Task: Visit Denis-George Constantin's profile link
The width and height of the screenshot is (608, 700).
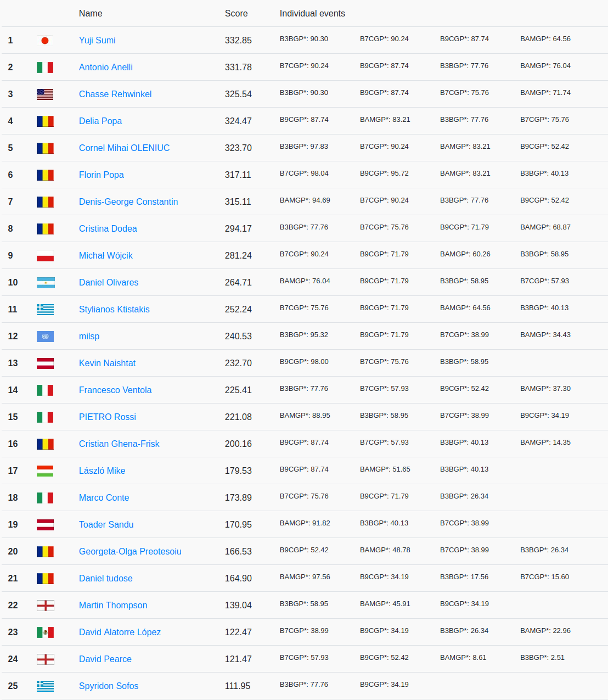Action: [x=128, y=202]
